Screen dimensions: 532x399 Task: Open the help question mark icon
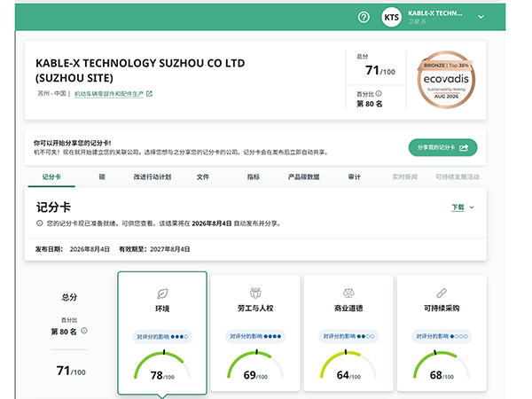tap(364, 17)
